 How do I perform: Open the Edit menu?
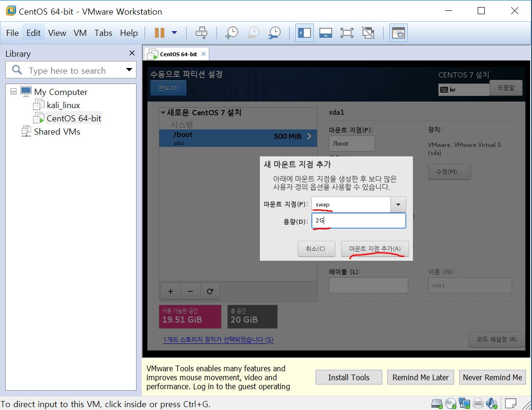[x=34, y=33]
